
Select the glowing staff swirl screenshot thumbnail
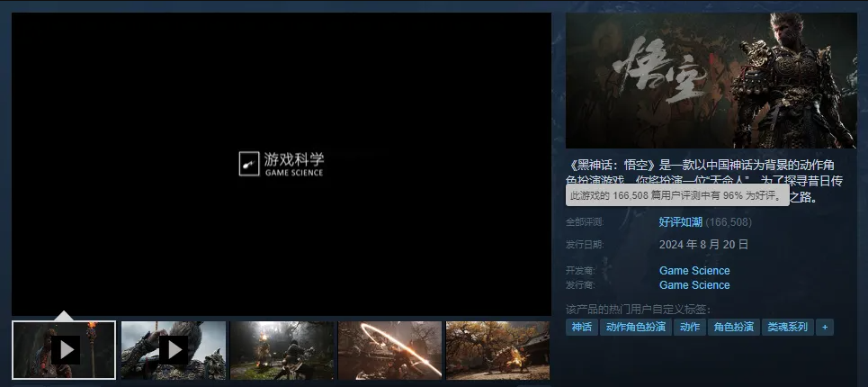[390, 350]
